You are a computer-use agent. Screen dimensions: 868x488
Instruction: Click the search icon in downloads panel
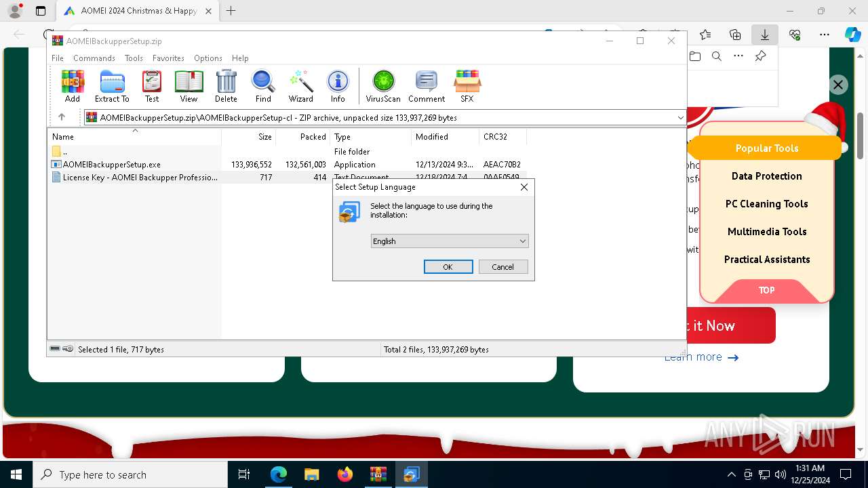[x=716, y=56]
